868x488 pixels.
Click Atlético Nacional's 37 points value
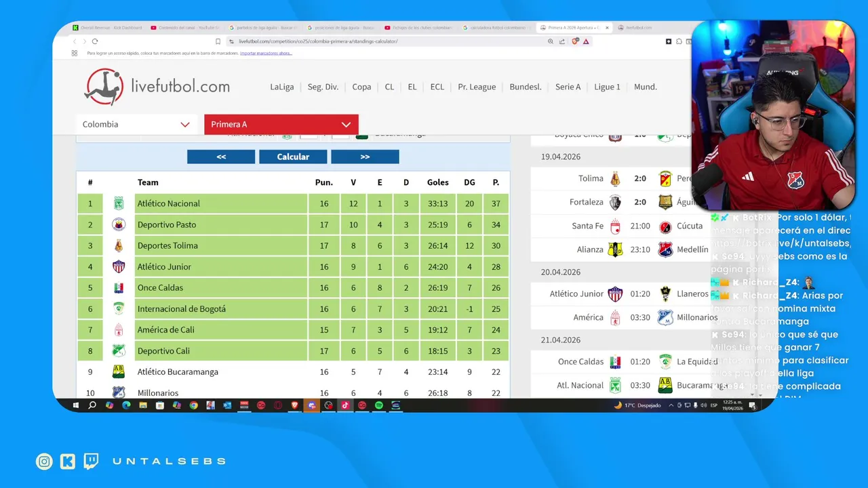coord(496,203)
